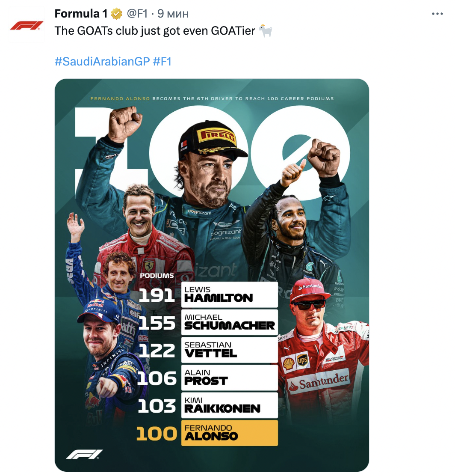Viewport: 455px width, 476px height.
Task: Click the Kimi Raikkonen name label
Action: pyautogui.click(x=229, y=405)
